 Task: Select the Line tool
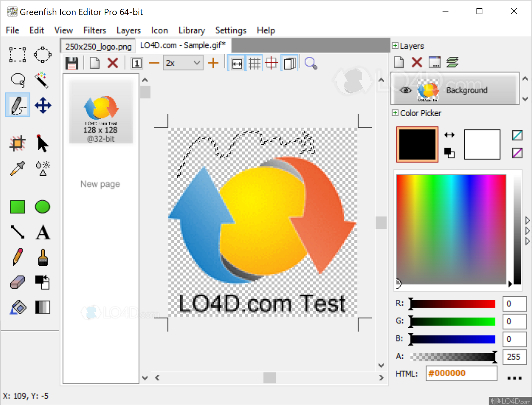tap(17, 232)
